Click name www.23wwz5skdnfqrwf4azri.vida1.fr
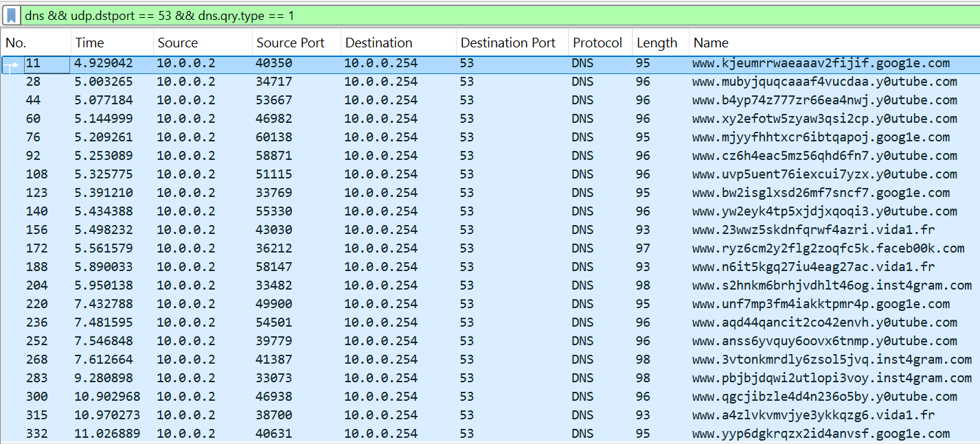This screenshot has width=980, height=444. tap(813, 230)
